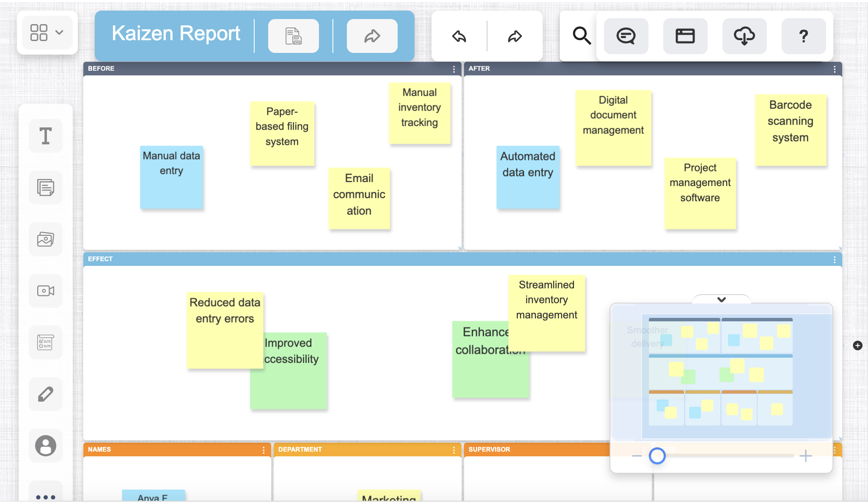Open the user profile icon

coord(46,446)
